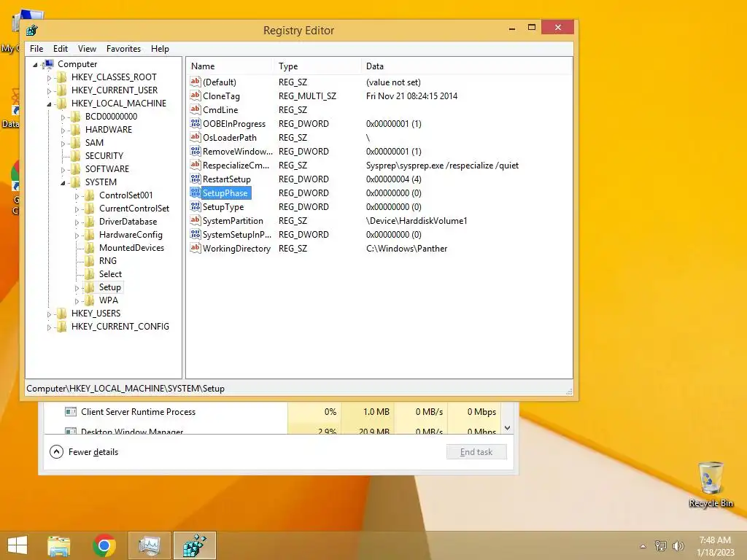747x560 pixels.
Task: Expand the WPA key arrow
Action: coord(76,301)
